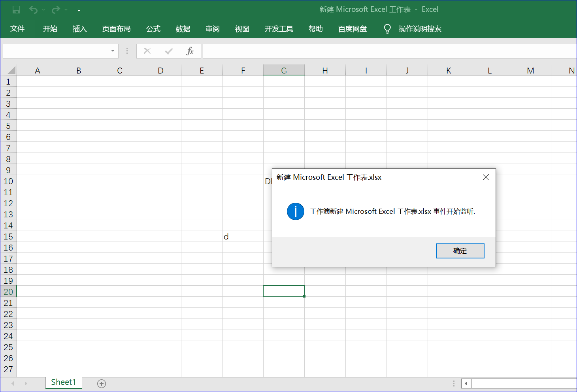Open the 公式 ribbon tab
Screen dimensions: 577x392
[x=153, y=29]
